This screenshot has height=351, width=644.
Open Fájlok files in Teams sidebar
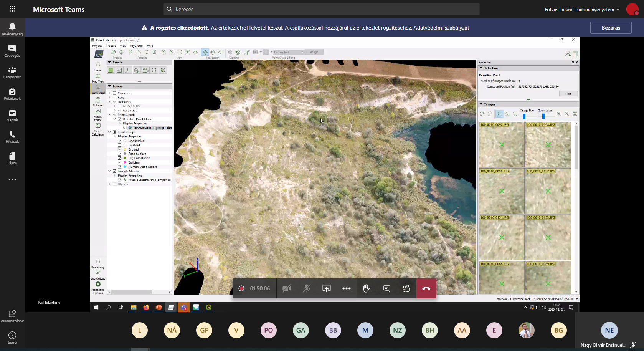coord(12,158)
